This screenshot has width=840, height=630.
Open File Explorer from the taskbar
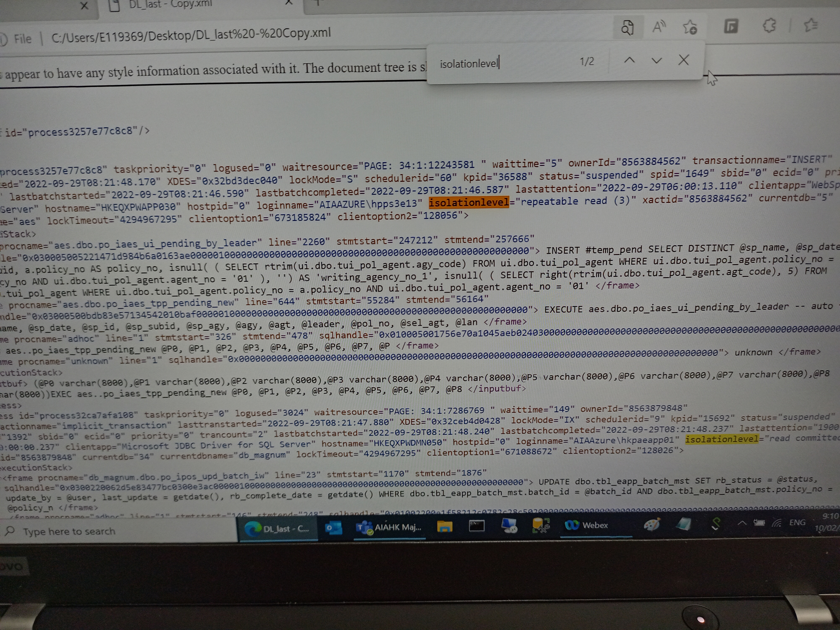(444, 527)
